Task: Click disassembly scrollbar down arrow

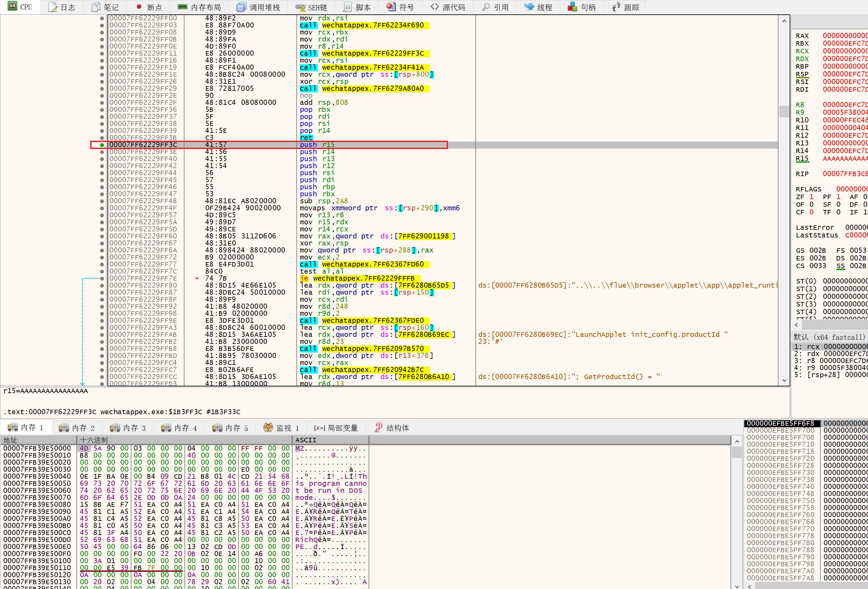Action: pos(784,380)
